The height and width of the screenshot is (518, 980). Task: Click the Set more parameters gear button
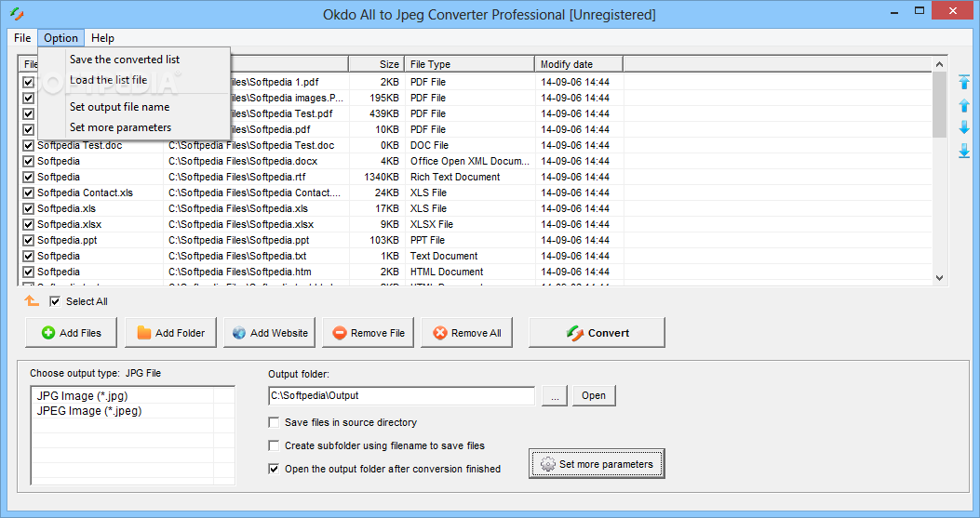(597, 464)
